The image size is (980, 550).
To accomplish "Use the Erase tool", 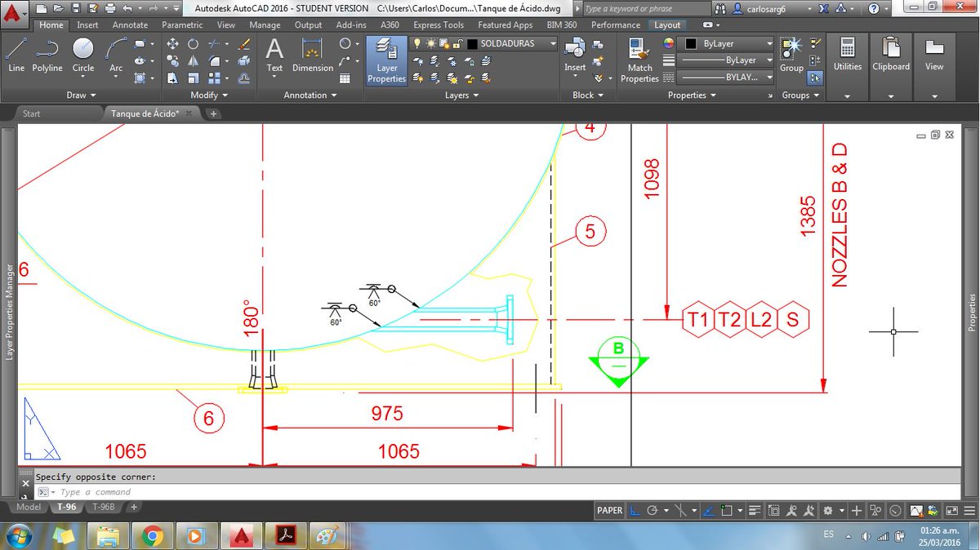I will [x=244, y=44].
